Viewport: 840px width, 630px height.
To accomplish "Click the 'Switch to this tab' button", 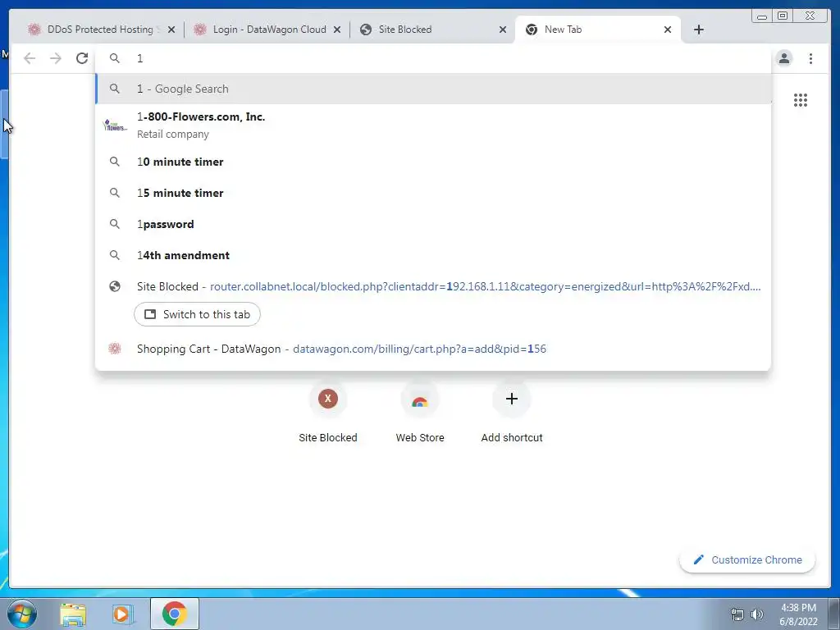I will click(197, 314).
